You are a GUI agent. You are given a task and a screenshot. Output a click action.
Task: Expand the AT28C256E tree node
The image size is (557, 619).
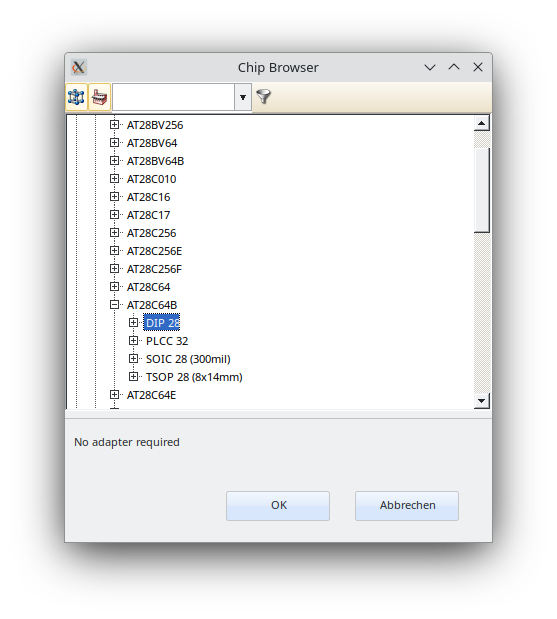pyautogui.click(x=114, y=251)
